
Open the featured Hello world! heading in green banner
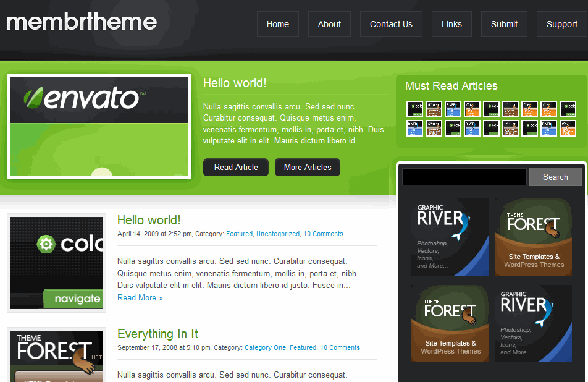tap(235, 83)
